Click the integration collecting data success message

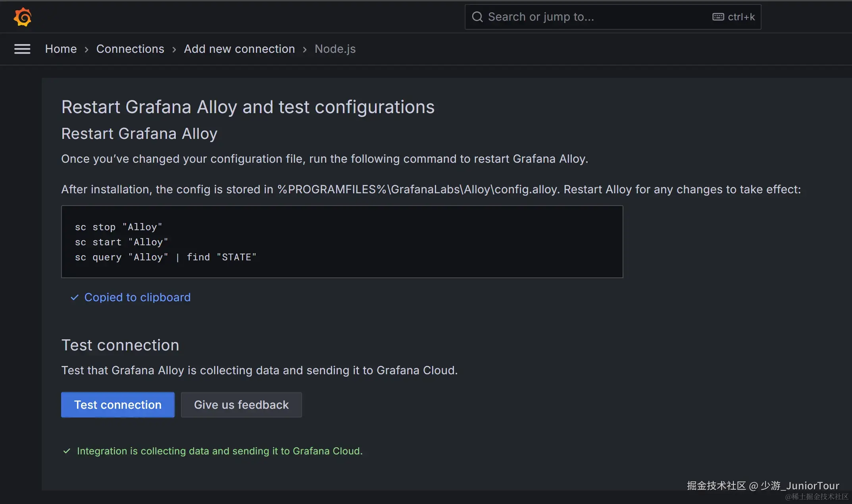(x=219, y=451)
